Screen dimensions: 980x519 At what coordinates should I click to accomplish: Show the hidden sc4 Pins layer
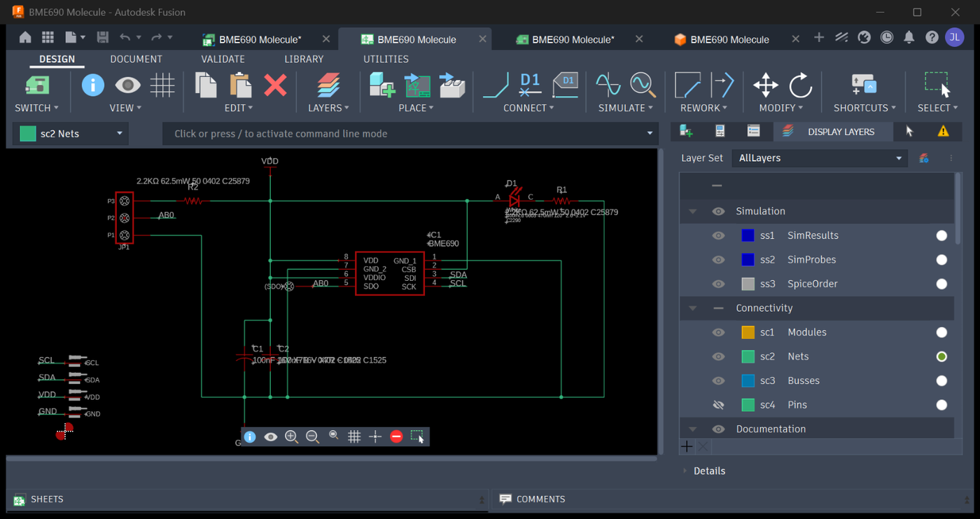pyautogui.click(x=718, y=405)
